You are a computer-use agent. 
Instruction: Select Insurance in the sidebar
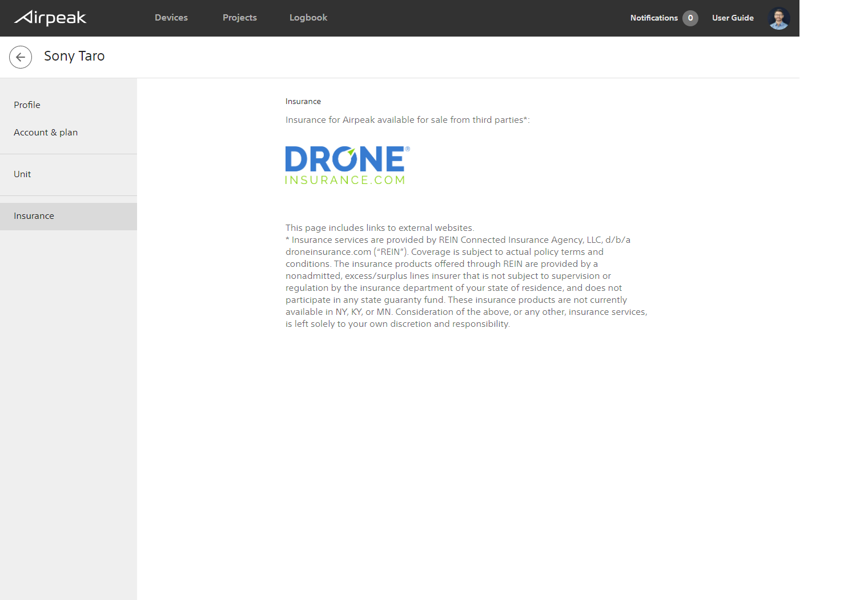69,216
